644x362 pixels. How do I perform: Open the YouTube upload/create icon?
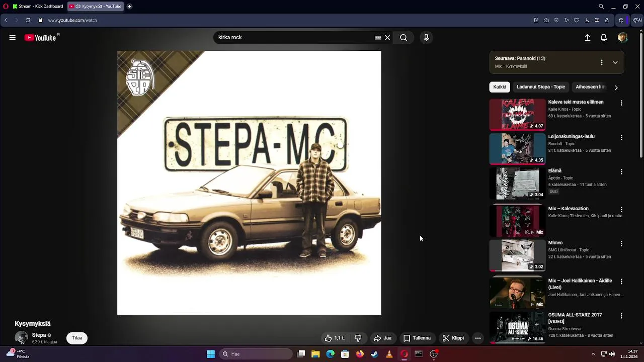coord(587,38)
